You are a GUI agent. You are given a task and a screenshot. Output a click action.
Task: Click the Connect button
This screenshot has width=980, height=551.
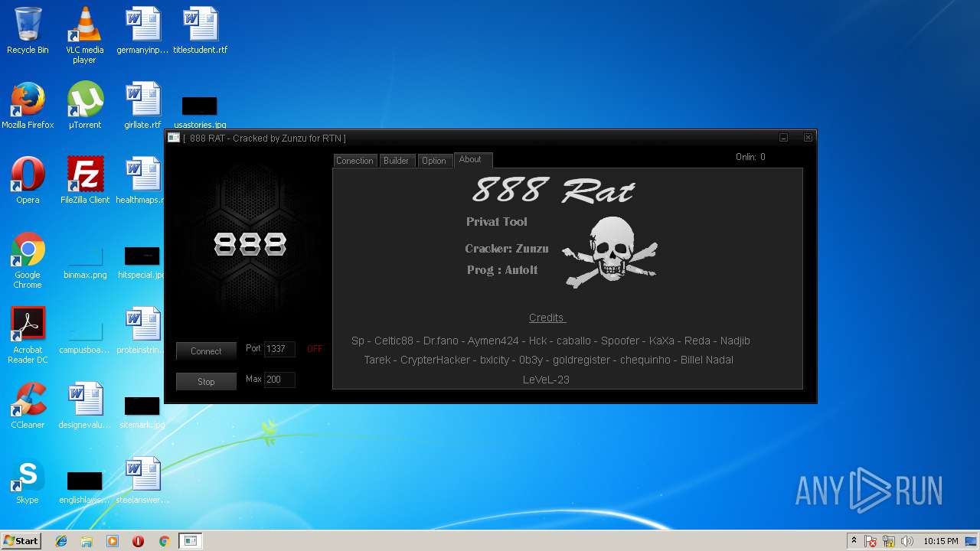tap(206, 351)
